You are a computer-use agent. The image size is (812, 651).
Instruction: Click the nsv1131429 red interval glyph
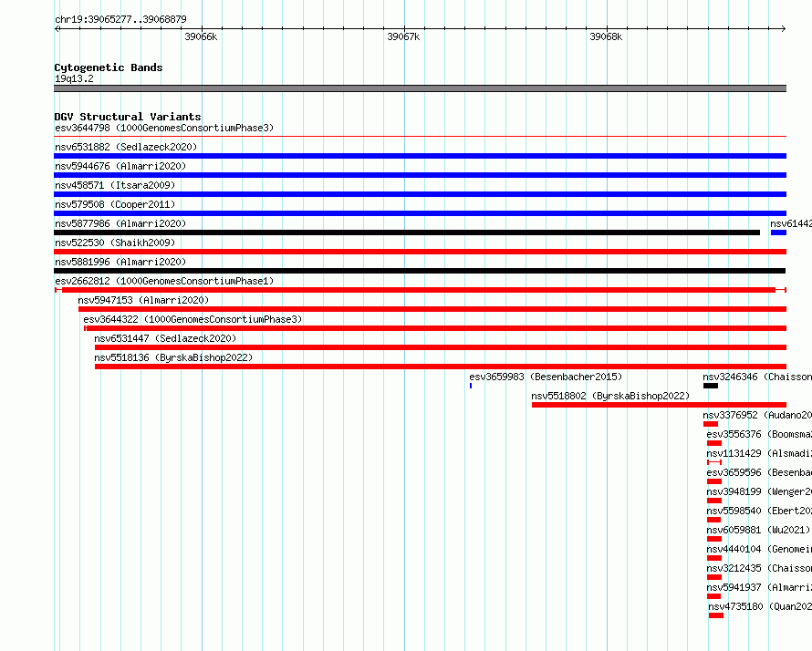tap(714, 462)
